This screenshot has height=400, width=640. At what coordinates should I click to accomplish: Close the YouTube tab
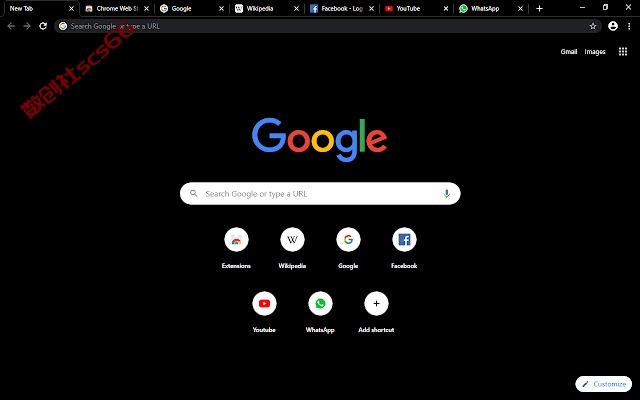446,9
